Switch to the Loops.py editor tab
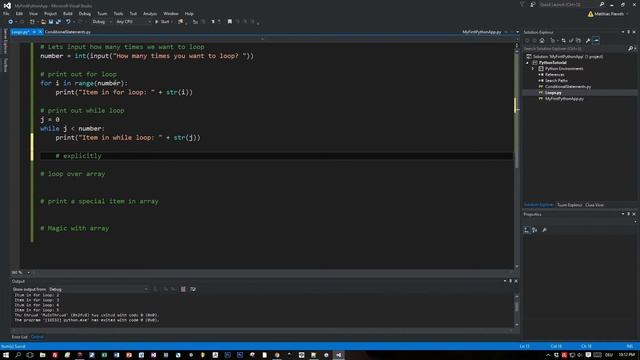640x360 pixels. [x=20, y=32]
